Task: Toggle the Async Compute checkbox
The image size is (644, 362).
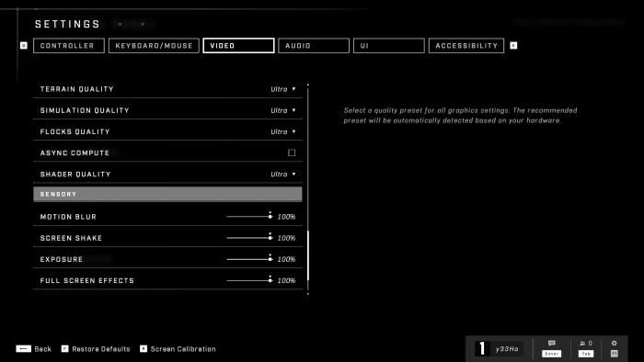Action: pyautogui.click(x=292, y=153)
